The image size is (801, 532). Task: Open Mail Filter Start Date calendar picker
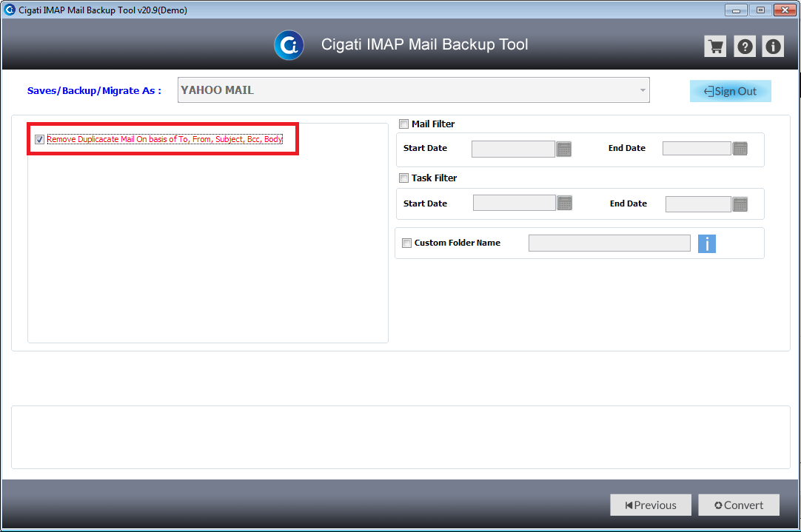pos(564,149)
